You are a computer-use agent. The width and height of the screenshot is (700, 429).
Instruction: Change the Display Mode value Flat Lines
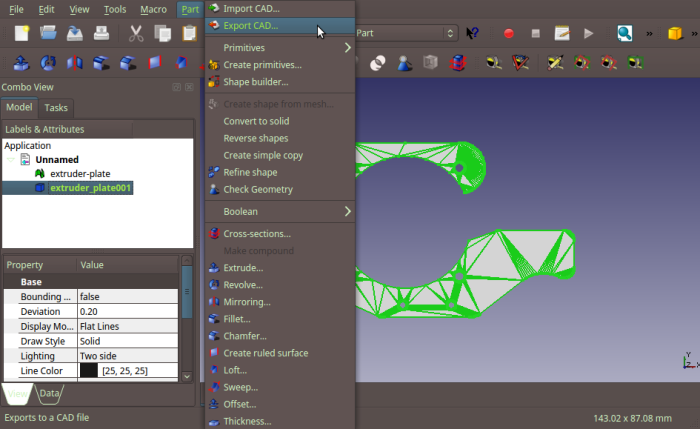click(x=128, y=326)
